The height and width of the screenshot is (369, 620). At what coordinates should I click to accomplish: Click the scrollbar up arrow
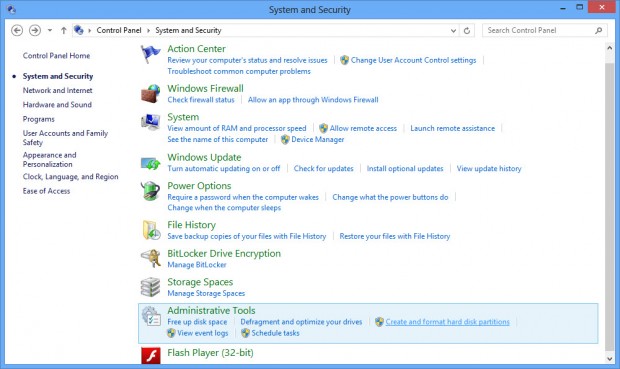coord(609,48)
